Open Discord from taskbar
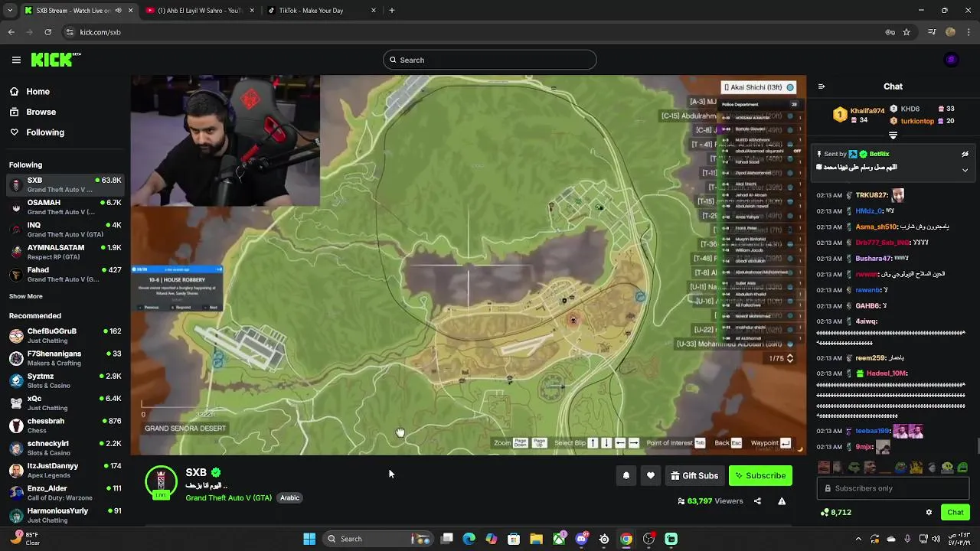Screen dimensions: 980x551 tap(582, 539)
